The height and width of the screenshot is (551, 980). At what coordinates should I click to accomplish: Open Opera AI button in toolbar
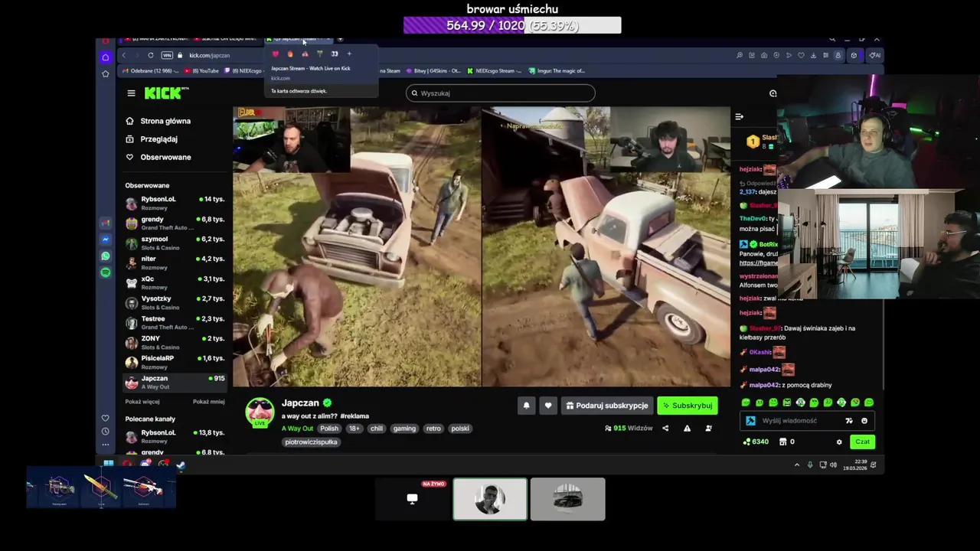(875, 55)
